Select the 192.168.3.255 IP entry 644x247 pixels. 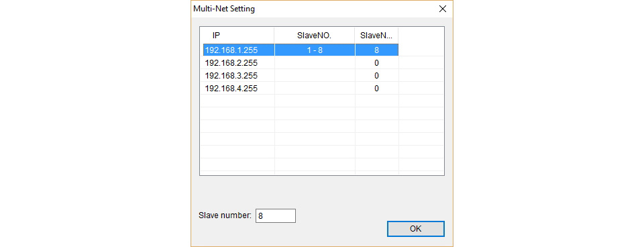click(231, 76)
